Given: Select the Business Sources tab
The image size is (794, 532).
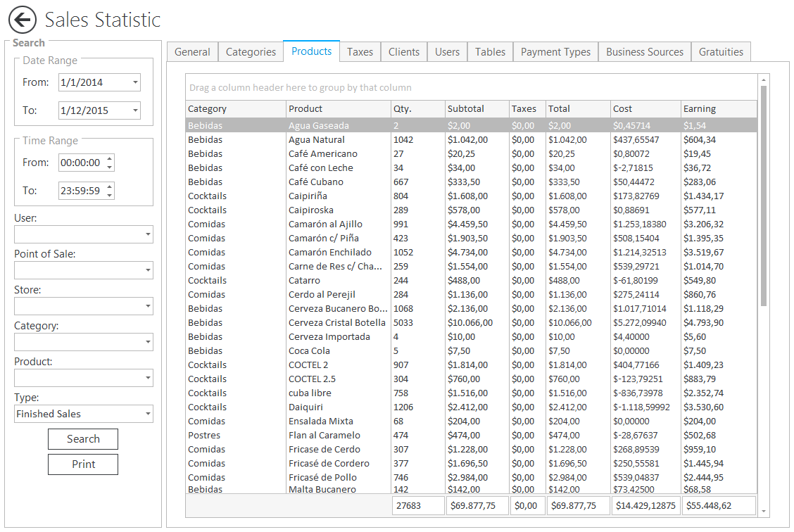Looking at the screenshot, I should coord(644,52).
